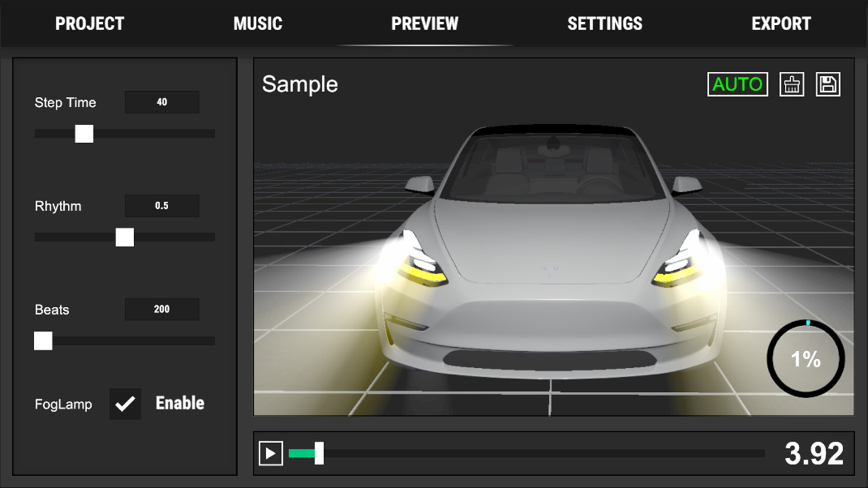Go to the PROJECT tab
The width and height of the screenshot is (868, 488).
tap(89, 23)
